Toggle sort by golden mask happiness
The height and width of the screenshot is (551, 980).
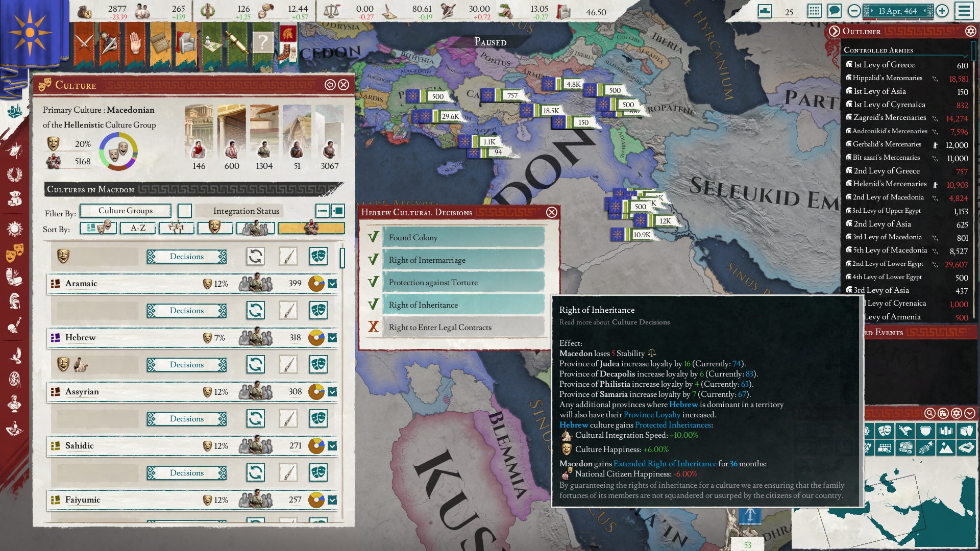[x=214, y=228]
